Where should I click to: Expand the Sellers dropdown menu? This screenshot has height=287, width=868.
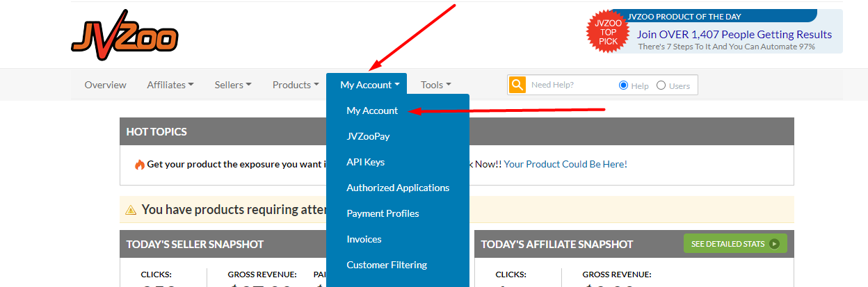coord(233,85)
